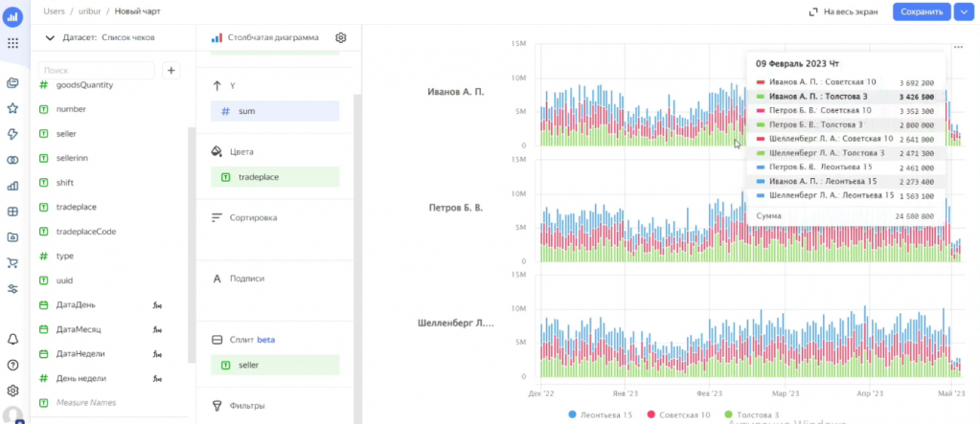The image size is (980, 424).
Task: Open the arrow dropdown beside Сохранить
Action: (x=965, y=11)
